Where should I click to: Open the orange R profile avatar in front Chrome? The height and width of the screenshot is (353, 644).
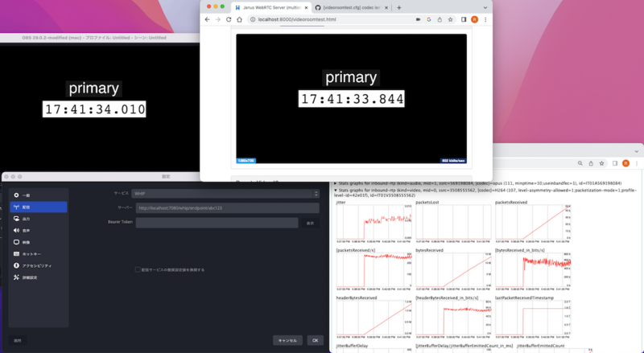[474, 19]
